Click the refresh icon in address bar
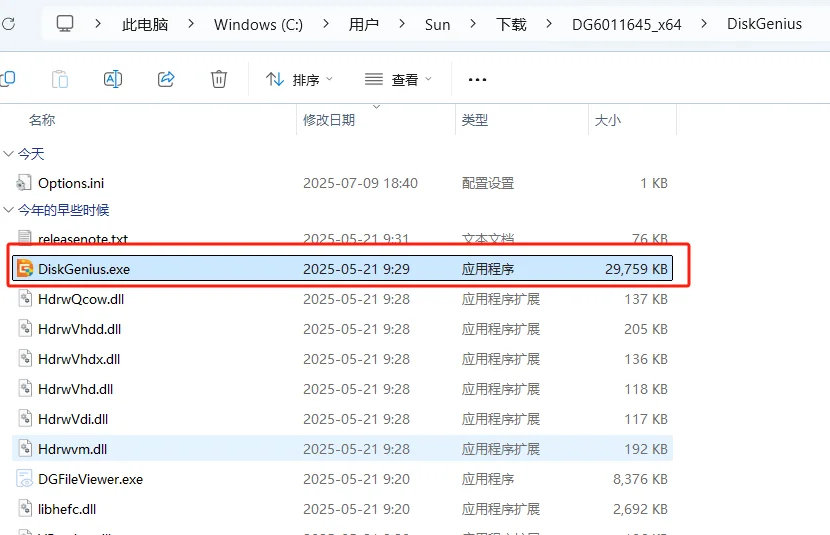The width and height of the screenshot is (830, 535). click(8, 23)
